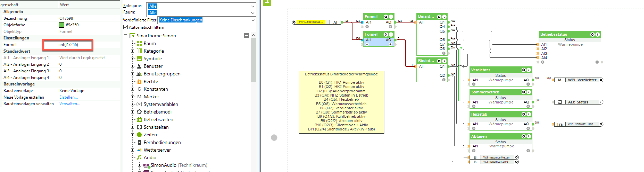Click the Verwalten... link
The image size is (644, 172).
tap(70, 104)
